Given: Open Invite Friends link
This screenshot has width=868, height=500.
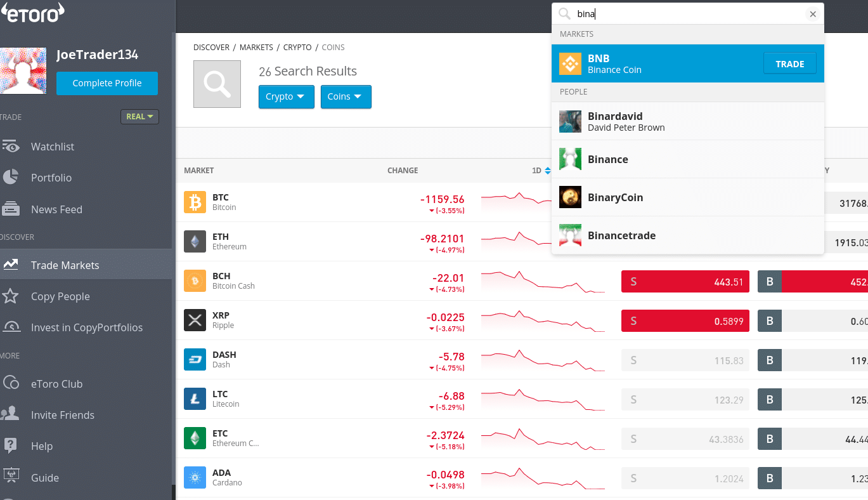Looking at the screenshot, I should click(63, 415).
